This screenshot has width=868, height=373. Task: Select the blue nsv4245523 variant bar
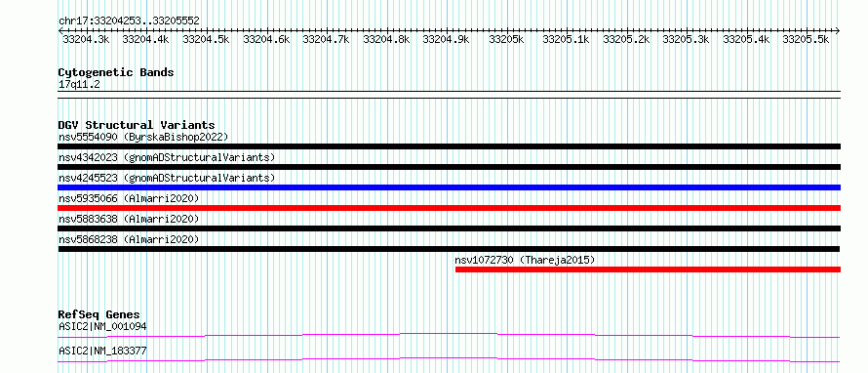(449, 187)
